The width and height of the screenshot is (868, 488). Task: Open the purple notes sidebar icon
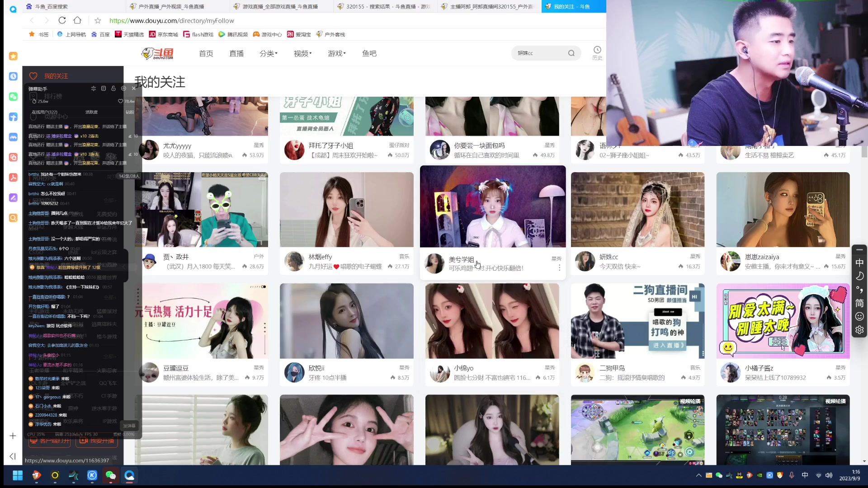click(13, 197)
